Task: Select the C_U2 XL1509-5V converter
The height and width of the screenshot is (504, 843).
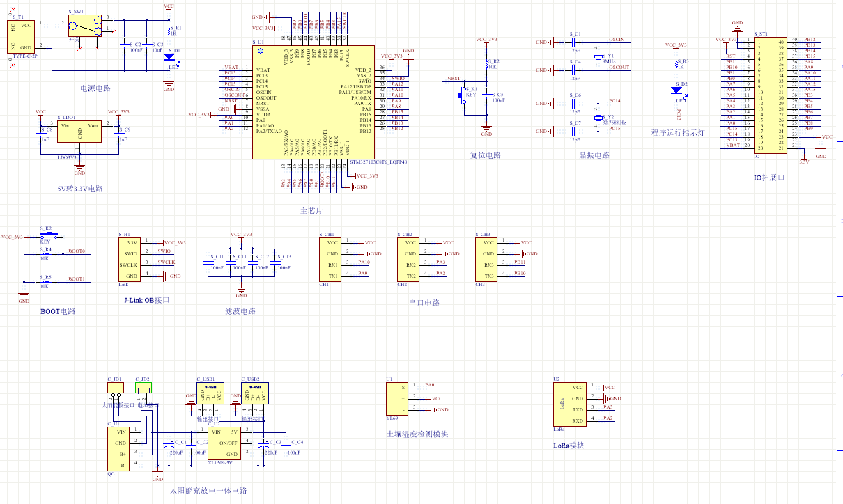Action: pyautogui.click(x=225, y=443)
